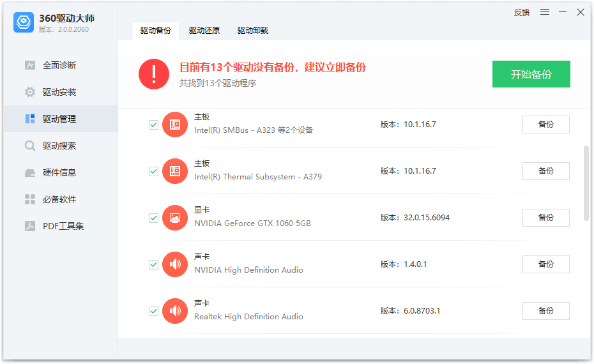Click the motherboard icon for Thermal Subsystem
This screenshot has width=594, height=364.
(x=175, y=171)
